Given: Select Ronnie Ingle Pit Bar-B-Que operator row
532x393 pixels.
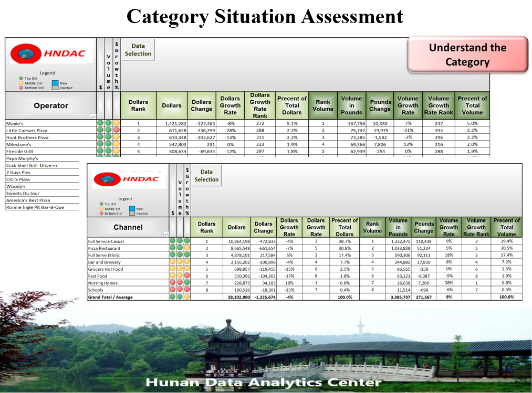Looking at the screenshot, I should 35,207.
